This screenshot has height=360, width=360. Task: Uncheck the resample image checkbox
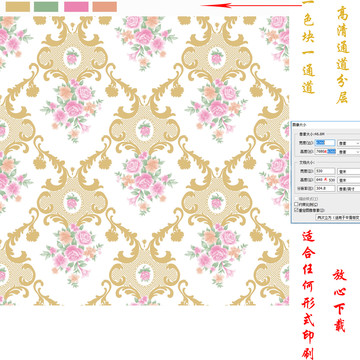pyautogui.click(x=296, y=210)
